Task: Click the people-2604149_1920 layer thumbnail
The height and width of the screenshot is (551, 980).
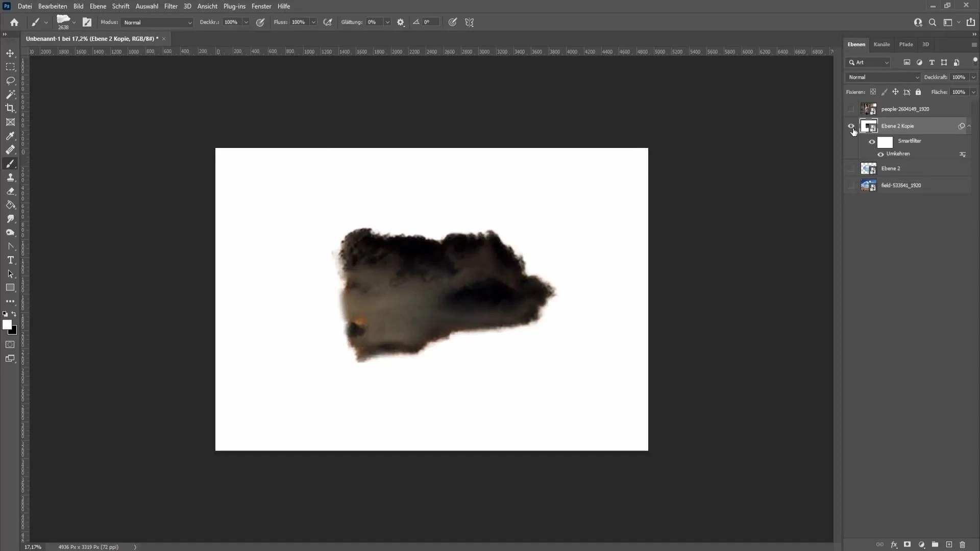Action: pos(868,108)
